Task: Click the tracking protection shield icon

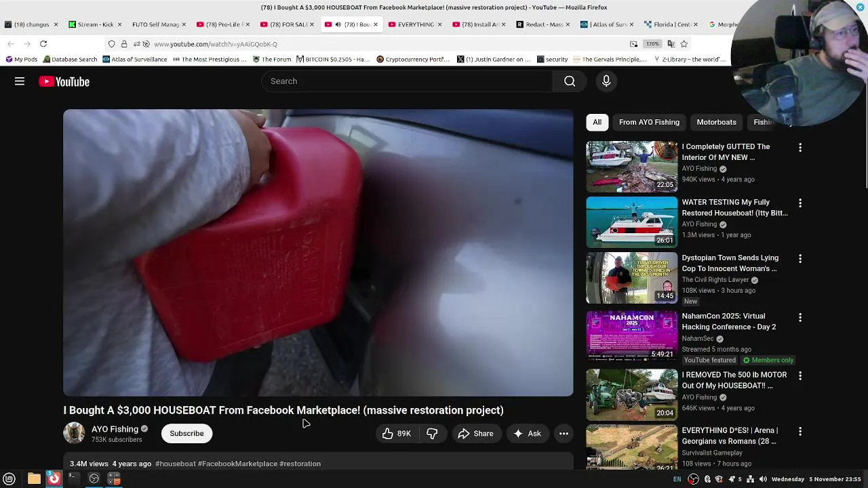Action: click(x=111, y=44)
